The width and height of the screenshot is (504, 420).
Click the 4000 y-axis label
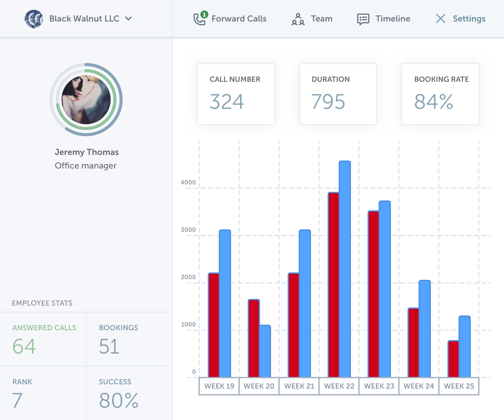click(188, 182)
